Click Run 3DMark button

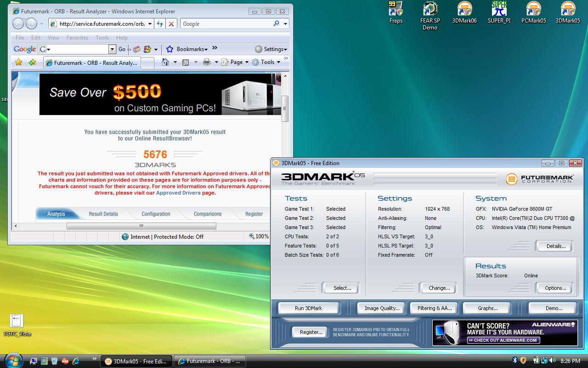[x=309, y=308]
